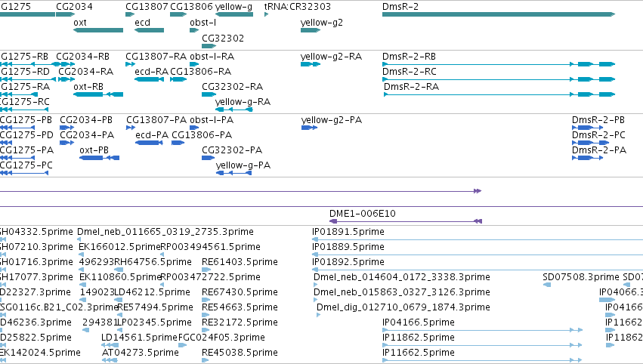Click the ecd-RA transcript bar

150,79
